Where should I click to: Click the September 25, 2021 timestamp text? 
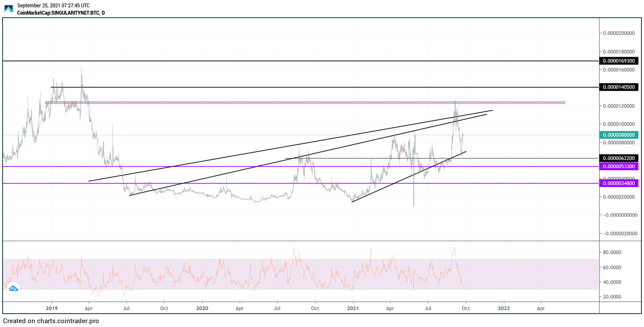53,6
